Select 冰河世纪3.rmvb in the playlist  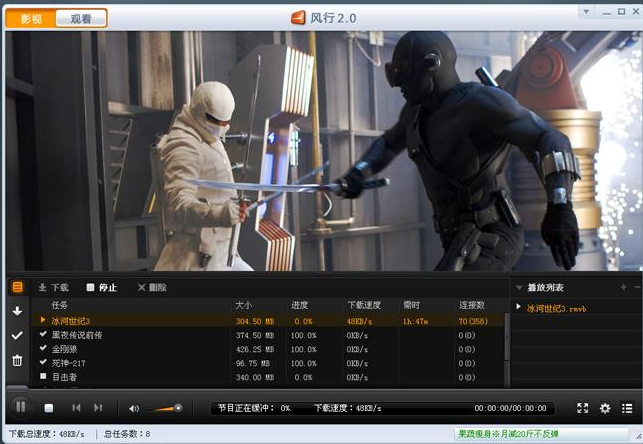tap(556, 309)
